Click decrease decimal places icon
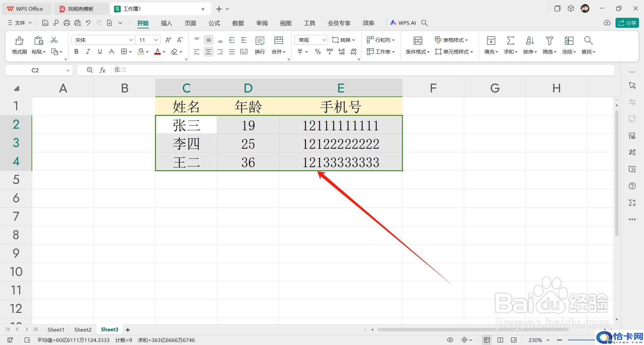Screen dimensions: 644x345 click(354, 52)
